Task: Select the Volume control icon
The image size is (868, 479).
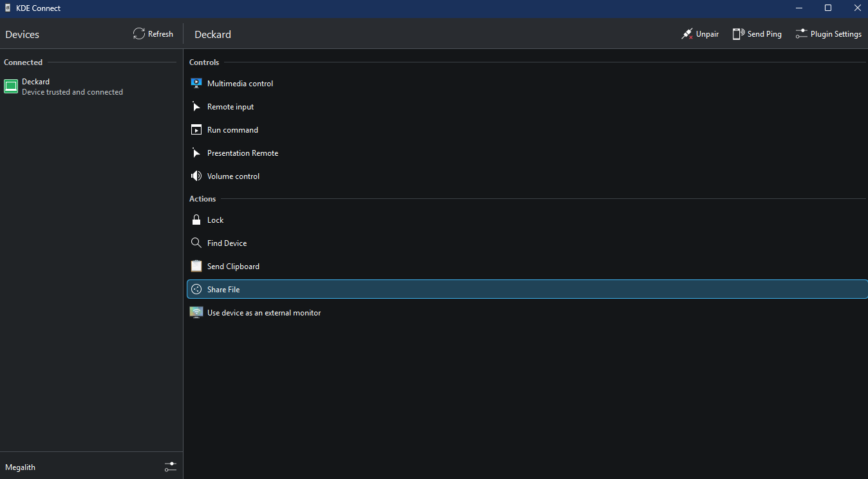Action: [x=196, y=176]
